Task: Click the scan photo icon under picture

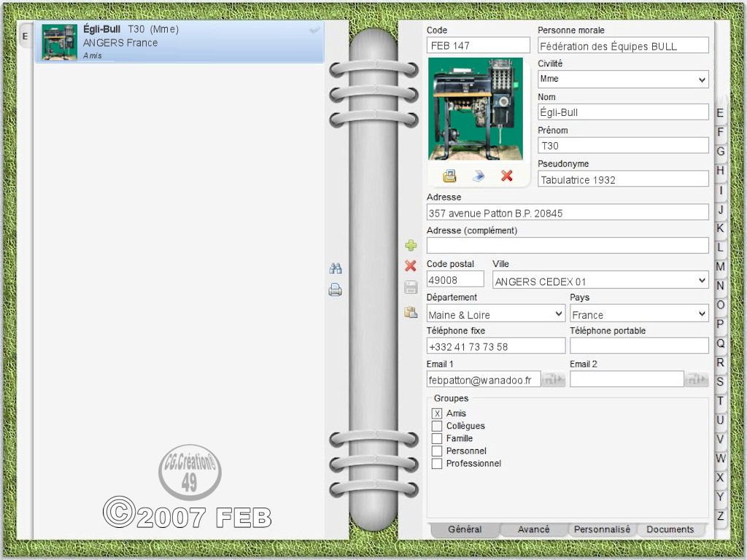Action: tap(449, 176)
